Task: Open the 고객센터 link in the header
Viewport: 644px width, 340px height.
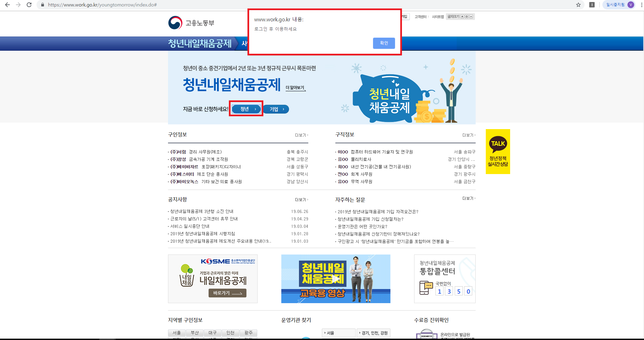Action: [421, 17]
